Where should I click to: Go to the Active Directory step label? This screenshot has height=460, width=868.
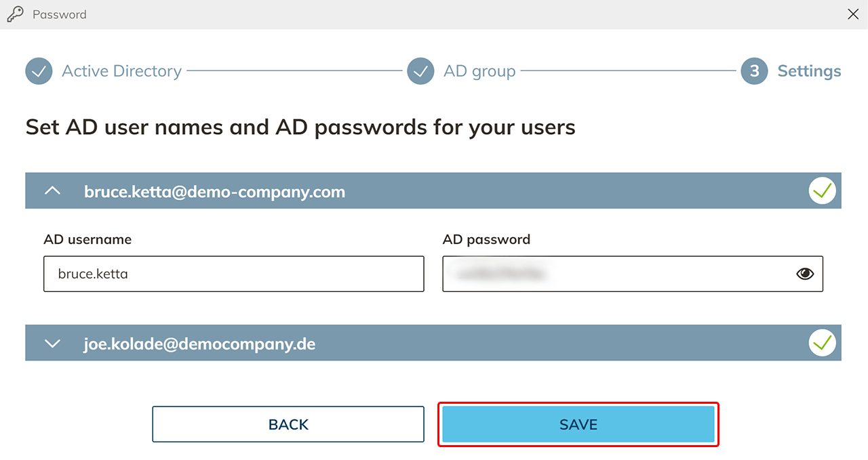click(121, 71)
